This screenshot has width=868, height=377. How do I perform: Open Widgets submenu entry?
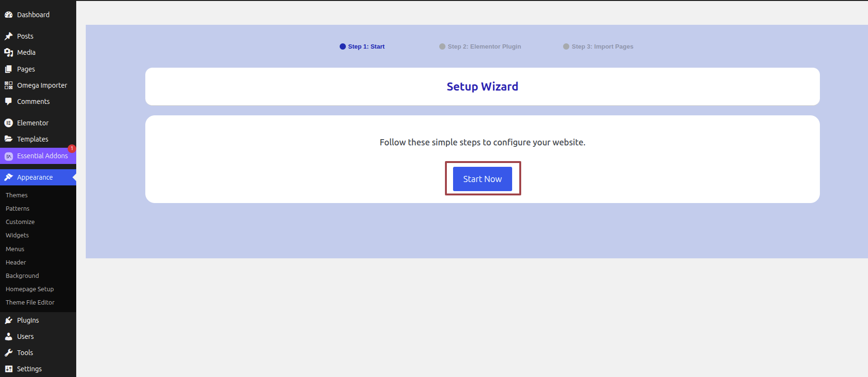[17, 235]
